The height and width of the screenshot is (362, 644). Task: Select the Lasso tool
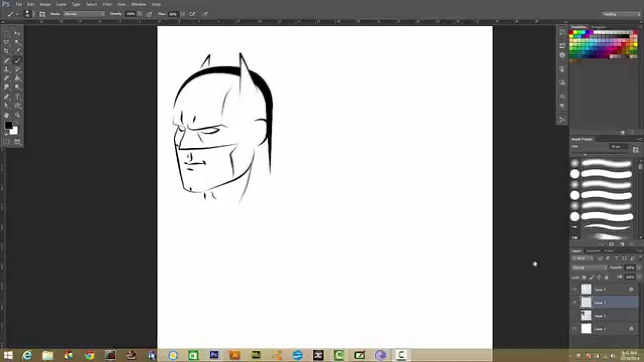click(7, 42)
